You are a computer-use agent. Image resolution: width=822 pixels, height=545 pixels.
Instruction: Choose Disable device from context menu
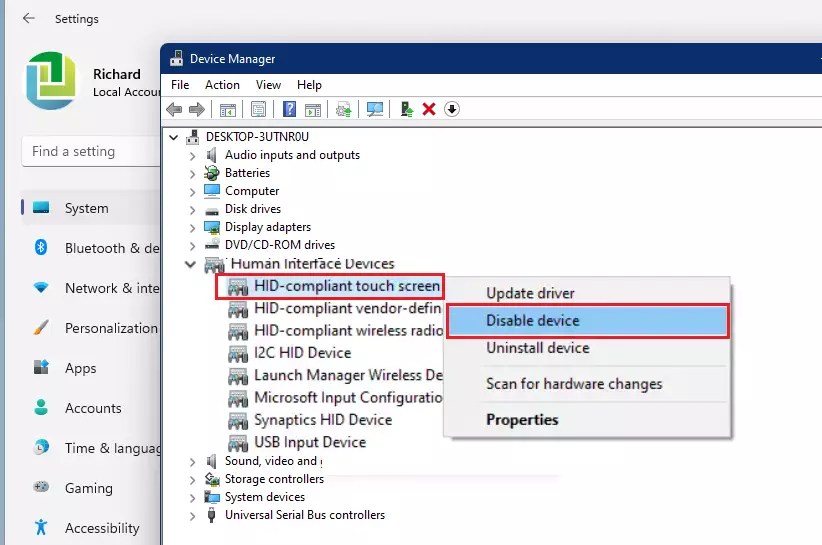pos(587,320)
